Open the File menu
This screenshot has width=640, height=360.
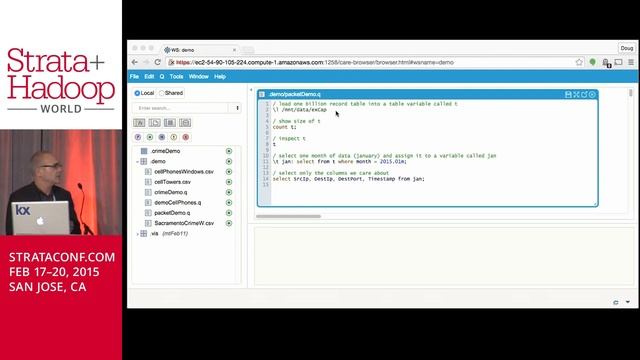click(134, 76)
